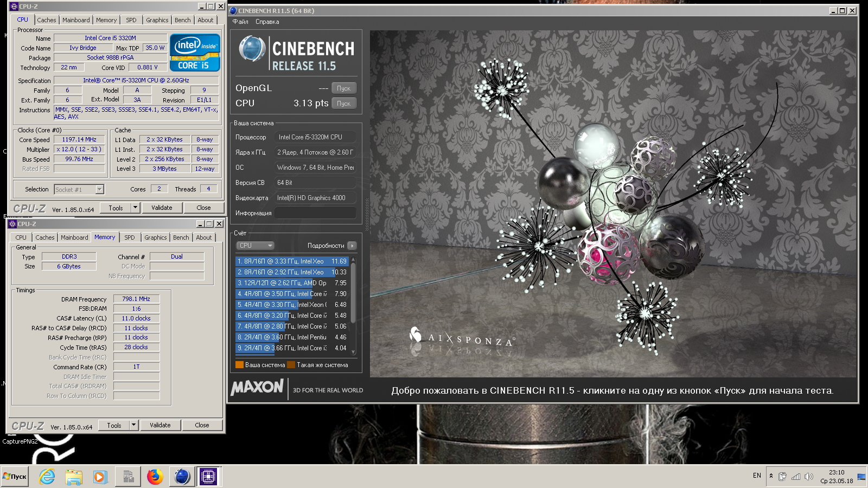Open Подробности details arrow button

click(352, 246)
